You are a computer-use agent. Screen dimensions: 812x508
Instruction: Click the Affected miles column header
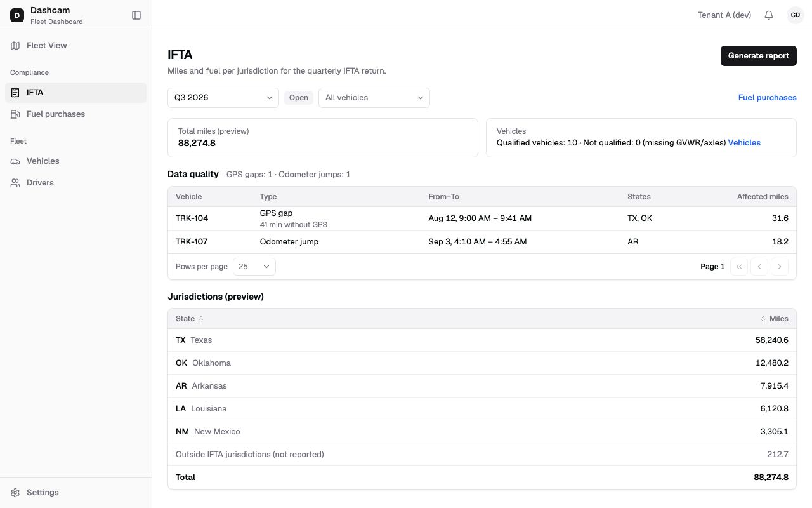(763, 197)
